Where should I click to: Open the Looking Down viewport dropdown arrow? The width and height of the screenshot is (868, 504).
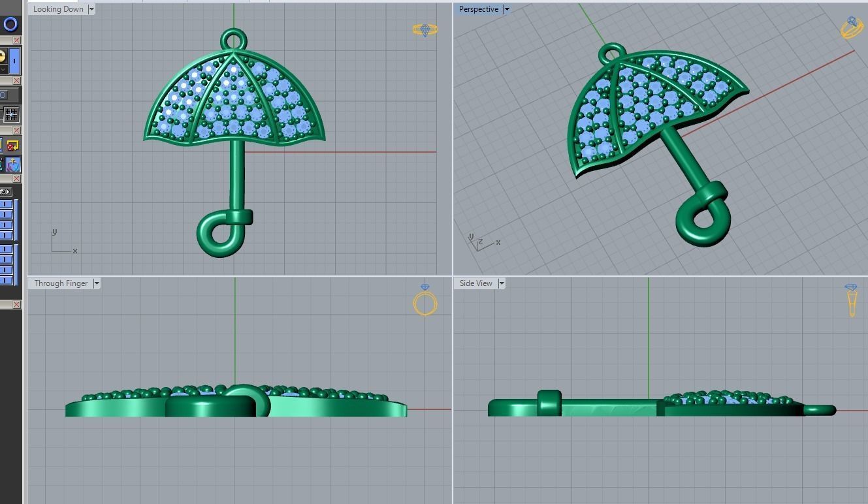coord(91,9)
